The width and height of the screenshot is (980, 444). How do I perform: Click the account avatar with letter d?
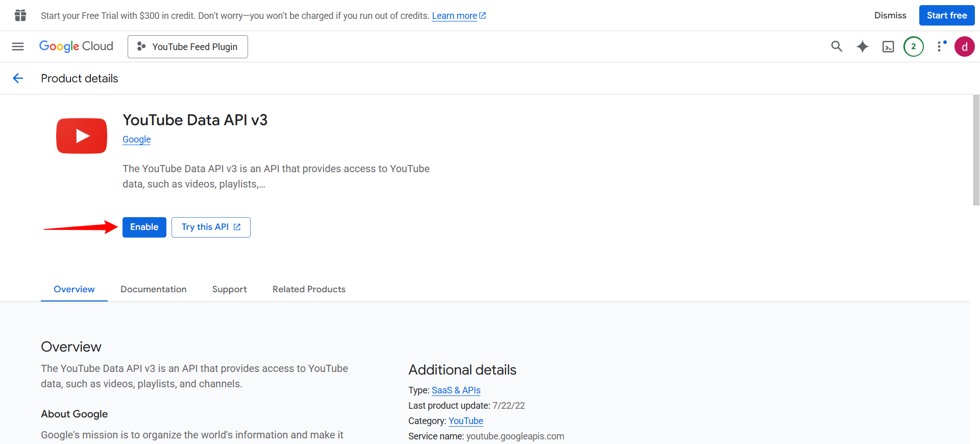pos(964,46)
